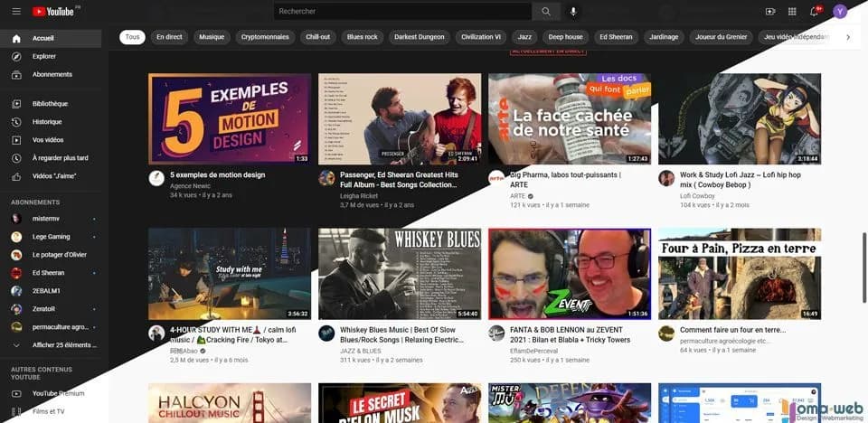Select the Blues rock filter chip
Image resolution: width=868 pixels, height=423 pixels.
tap(362, 37)
